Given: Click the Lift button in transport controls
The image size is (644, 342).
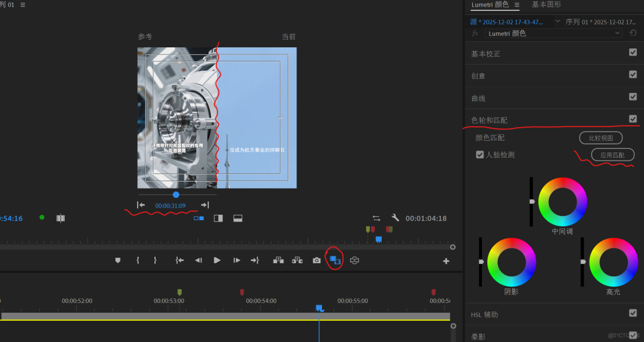Looking at the screenshot, I should [x=278, y=260].
